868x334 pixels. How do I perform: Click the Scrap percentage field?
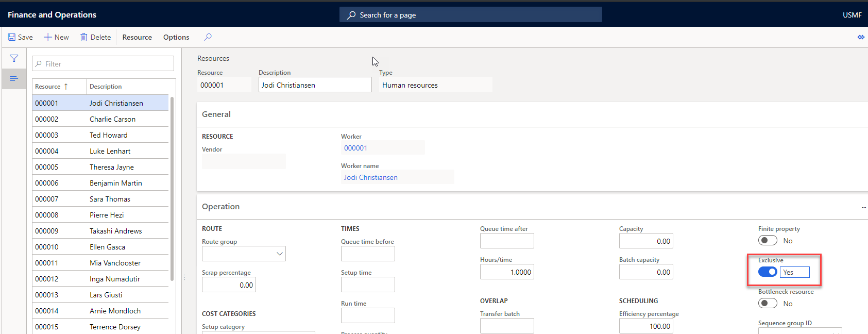click(229, 285)
